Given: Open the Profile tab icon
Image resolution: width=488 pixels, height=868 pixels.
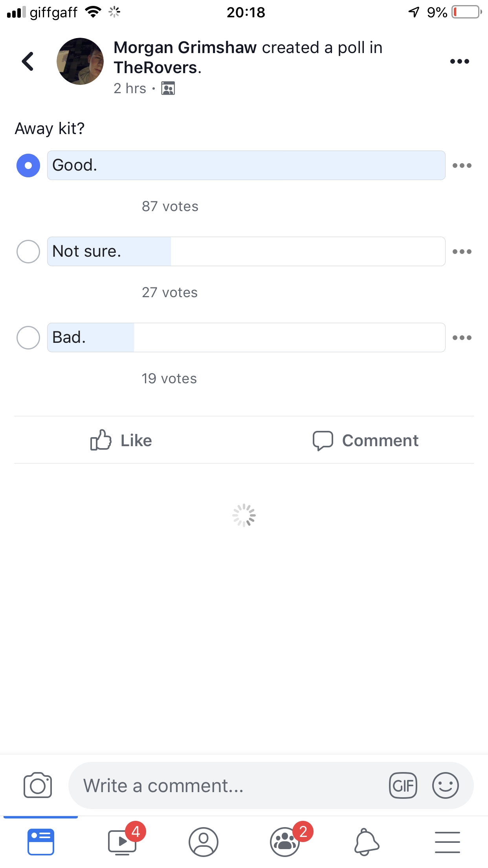Looking at the screenshot, I should tap(204, 842).
